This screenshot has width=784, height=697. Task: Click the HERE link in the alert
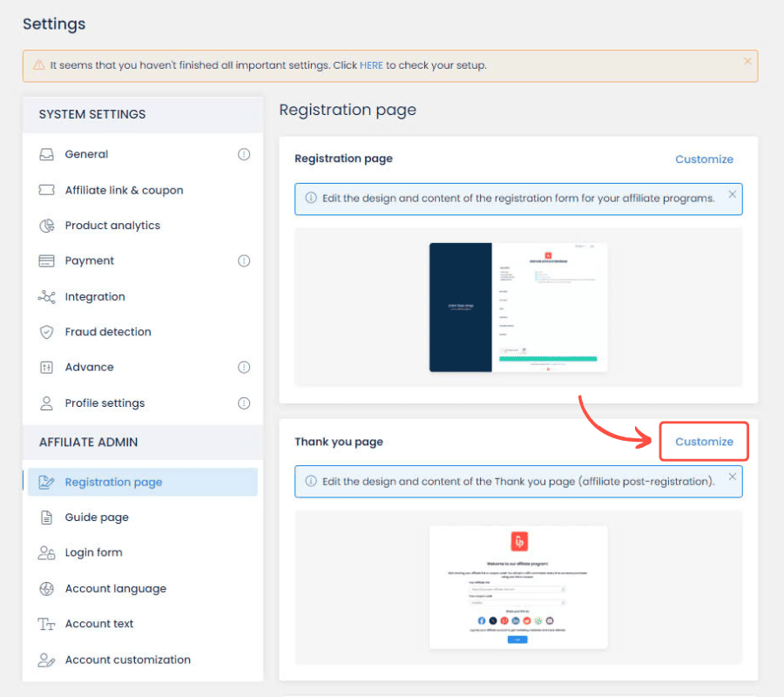pos(371,65)
